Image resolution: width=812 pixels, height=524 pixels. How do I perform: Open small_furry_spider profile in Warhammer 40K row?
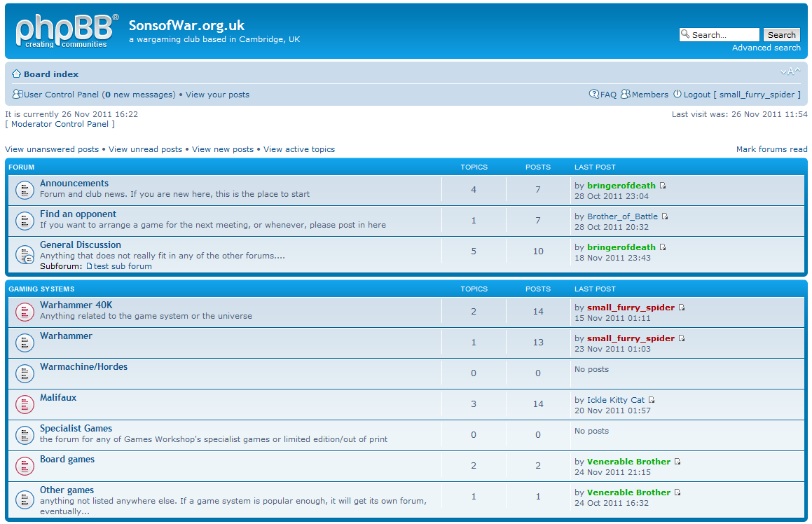pyautogui.click(x=631, y=307)
